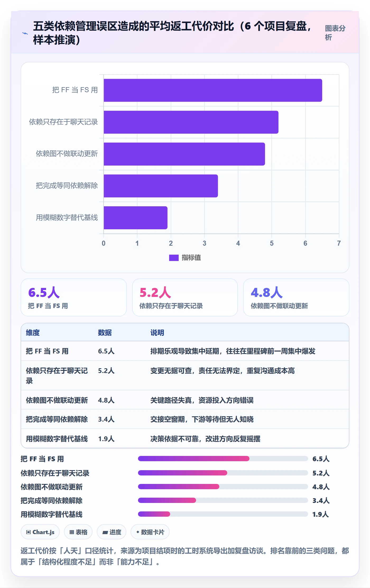The image size is (370, 588).
Task: Select the 把完成等同依赖解除 table row name
Action: click(x=57, y=419)
